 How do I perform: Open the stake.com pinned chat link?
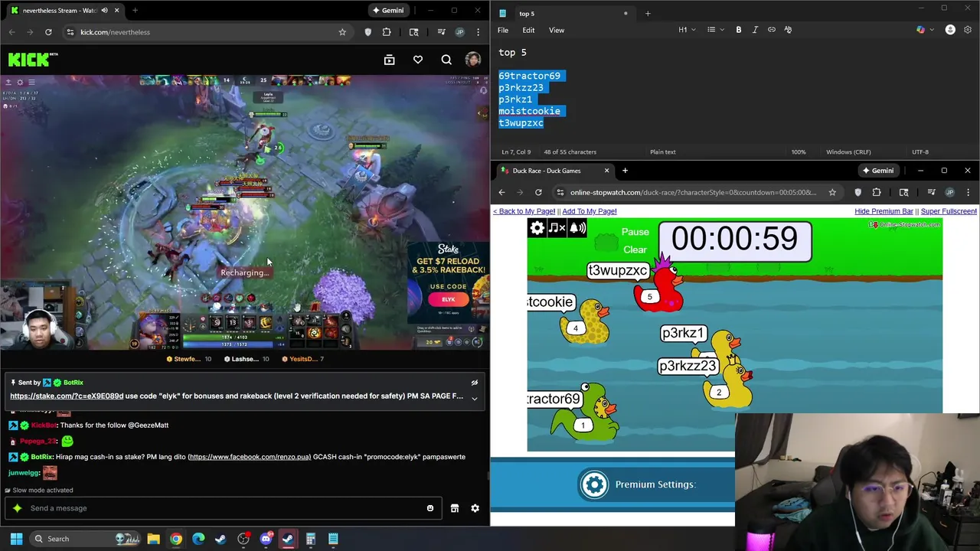point(67,396)
